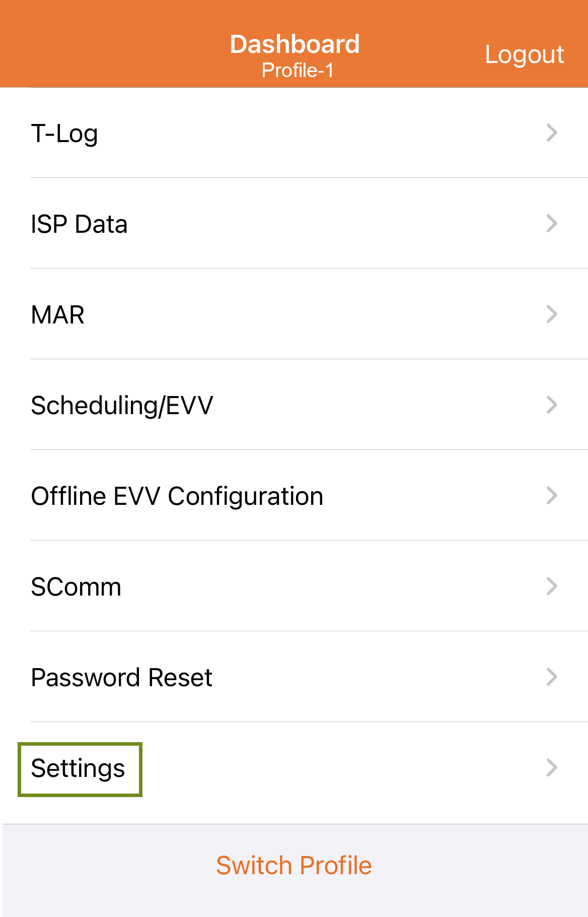
Task: Switch to another Profile
Action: tap(294, 865)
